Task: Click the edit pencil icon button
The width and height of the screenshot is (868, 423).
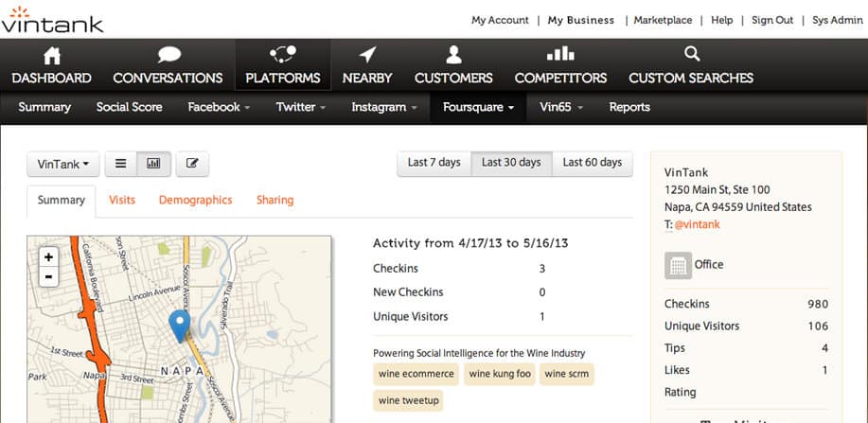Action: click(192, 164)
